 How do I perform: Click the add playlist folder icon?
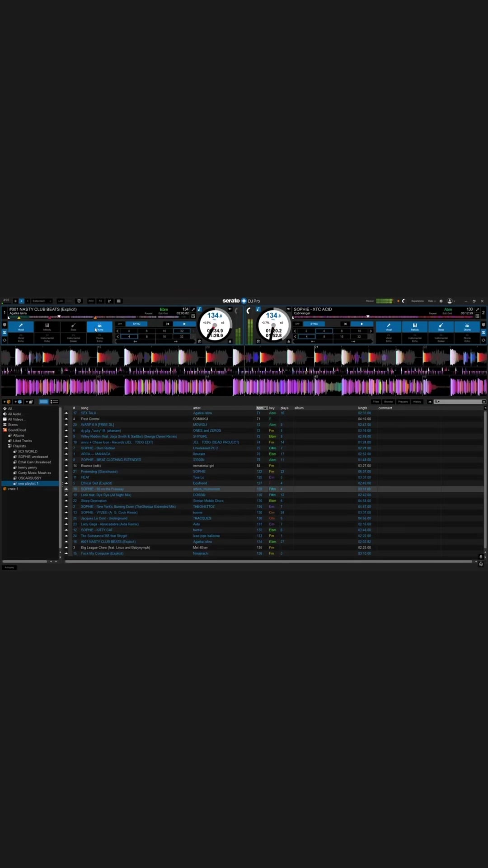tap(29, 401)
